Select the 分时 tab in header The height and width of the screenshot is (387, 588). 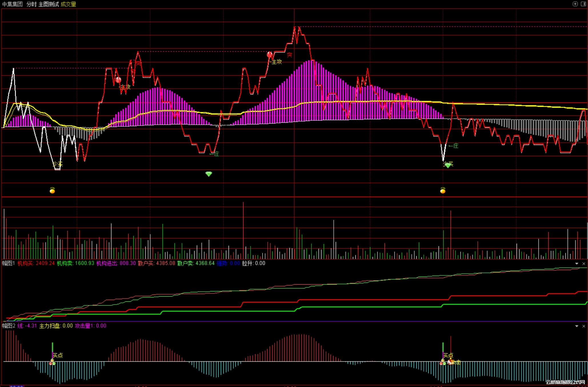coord(31,4)
